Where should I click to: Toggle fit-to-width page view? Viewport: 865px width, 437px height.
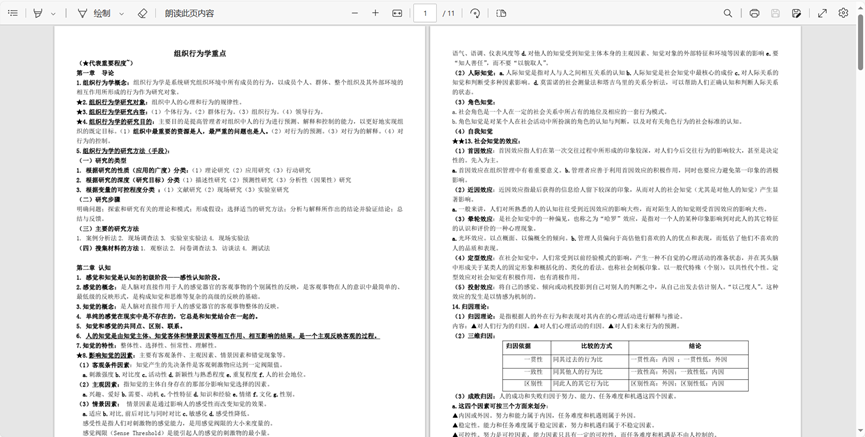397,13
